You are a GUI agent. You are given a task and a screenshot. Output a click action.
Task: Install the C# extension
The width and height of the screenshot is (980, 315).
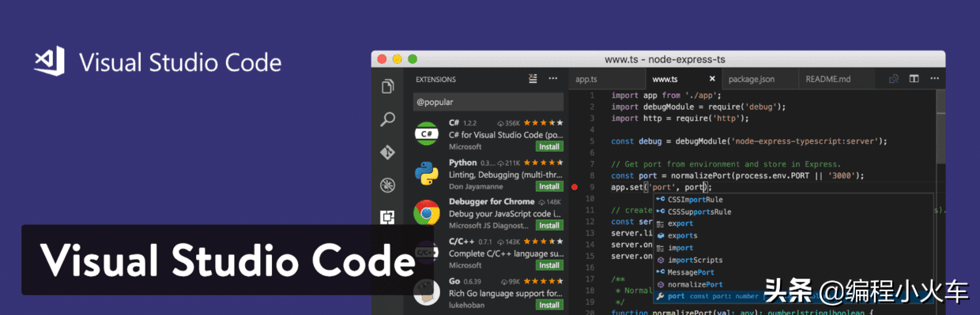[549, 147]
